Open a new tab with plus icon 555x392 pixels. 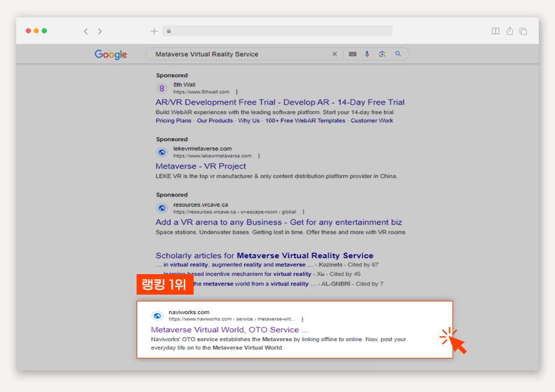(x=154, y=31)
